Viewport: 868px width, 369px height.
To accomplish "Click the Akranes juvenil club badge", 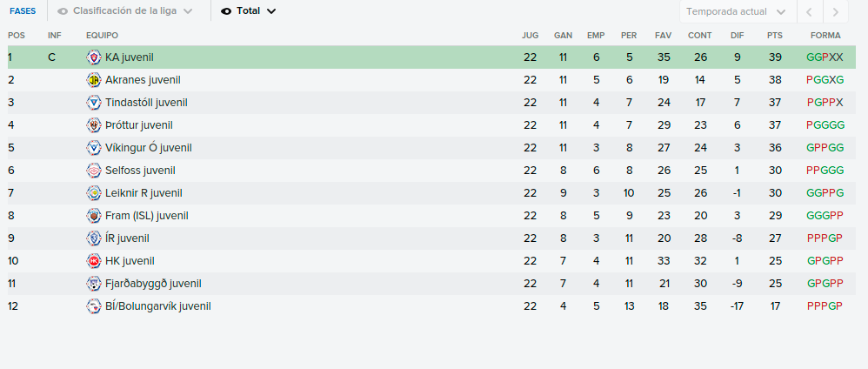I will (x=94, y=80).
